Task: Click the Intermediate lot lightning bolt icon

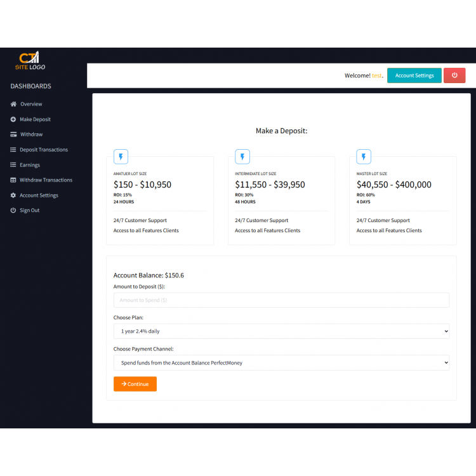Action: [x=242, y=157]
